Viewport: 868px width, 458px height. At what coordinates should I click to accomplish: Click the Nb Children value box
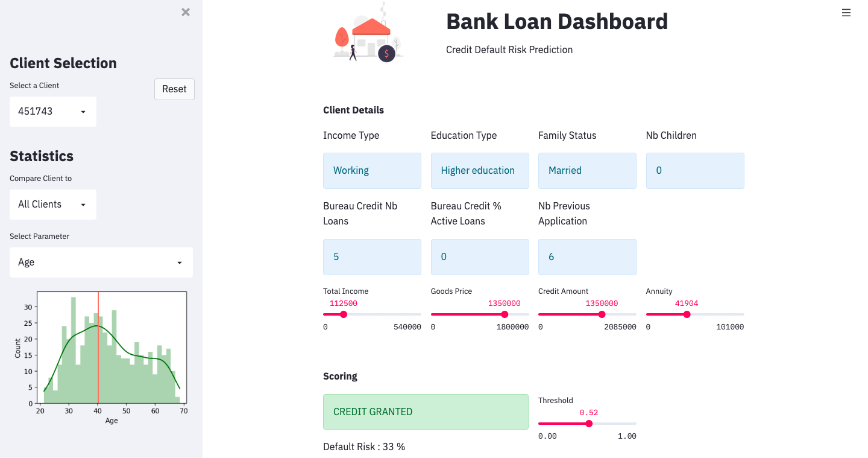coord(695,171)
